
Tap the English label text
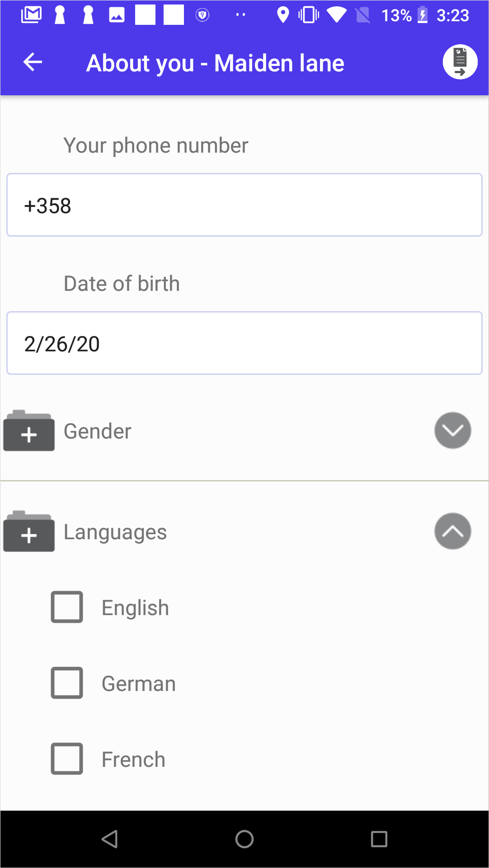point(135,607)
